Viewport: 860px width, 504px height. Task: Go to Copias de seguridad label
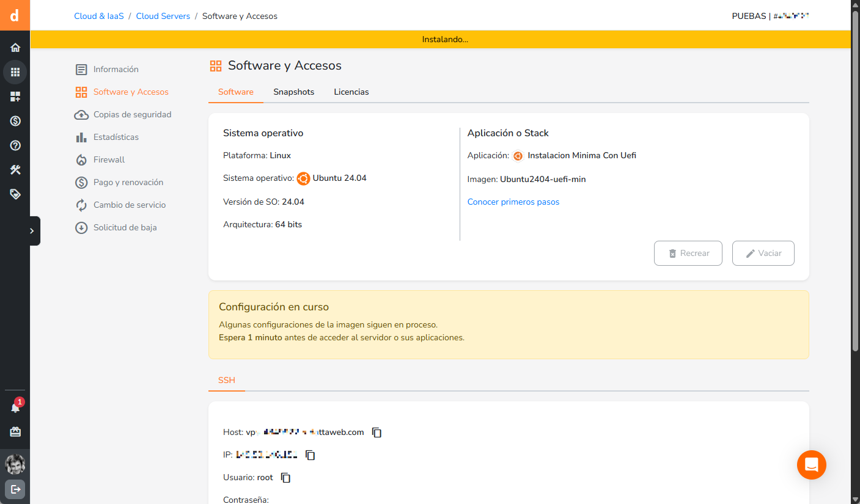tap(133, 115)
